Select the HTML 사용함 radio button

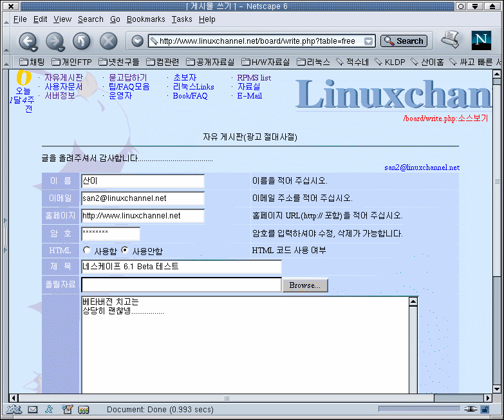(86, 250)
